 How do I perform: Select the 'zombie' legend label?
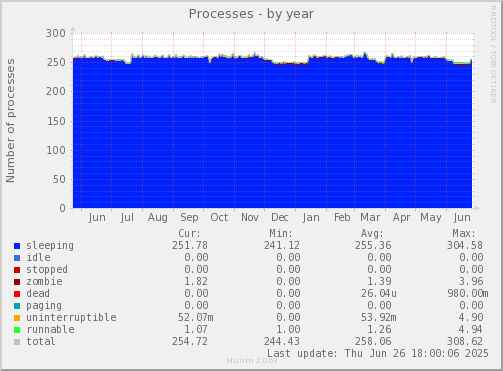[44, 282]
